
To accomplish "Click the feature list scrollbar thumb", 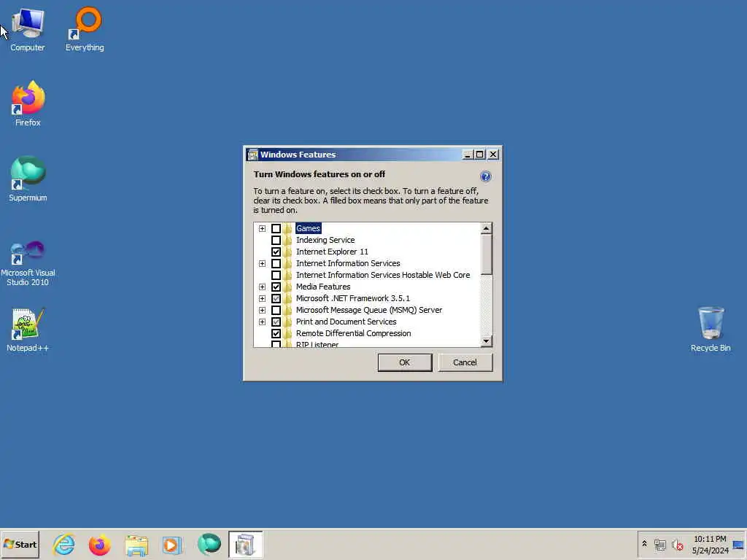I will pos(486,254).
